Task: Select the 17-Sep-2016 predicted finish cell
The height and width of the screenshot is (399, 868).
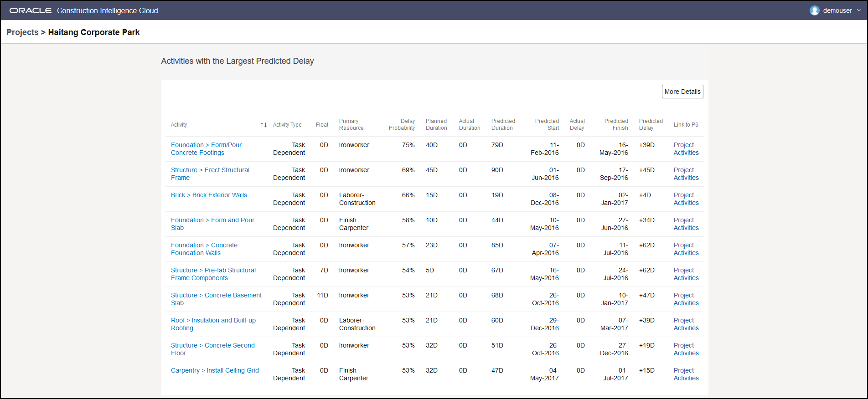Action: tap(614, 174)
